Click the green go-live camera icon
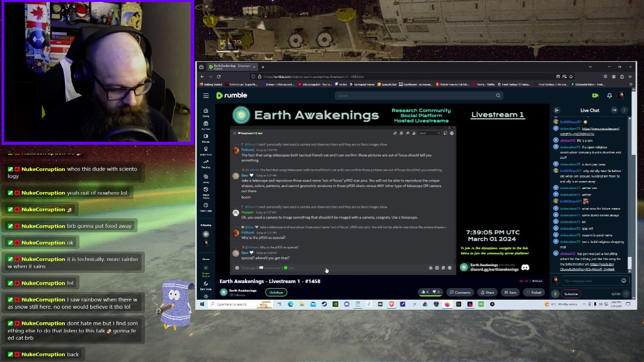 tap(595, 96)
